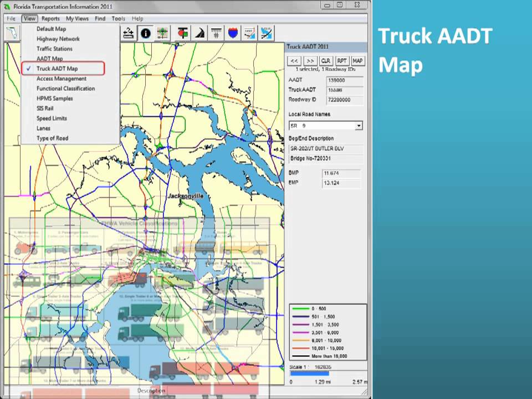Open the Reports menu
Screen dimensions: 532x399
[x=50, y=19]
